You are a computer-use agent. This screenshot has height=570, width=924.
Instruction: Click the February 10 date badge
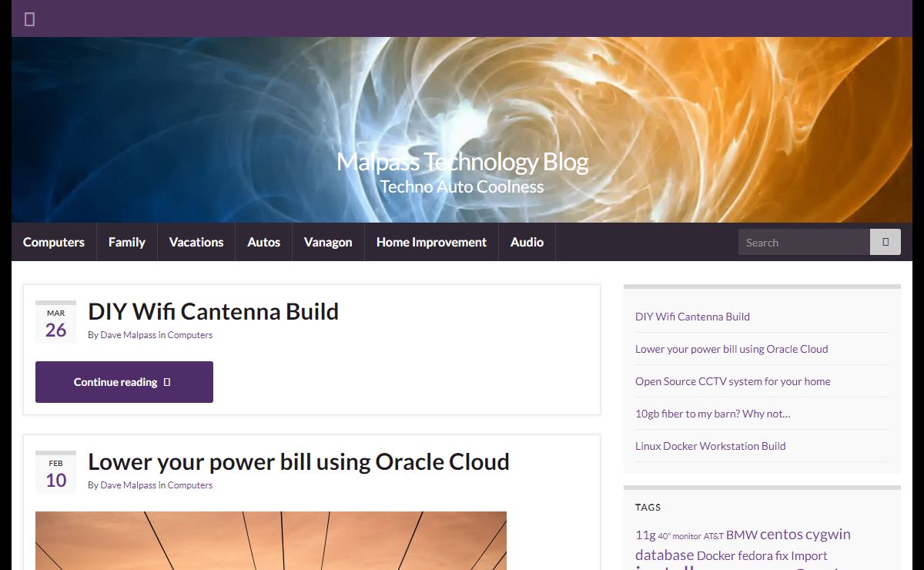55,473
